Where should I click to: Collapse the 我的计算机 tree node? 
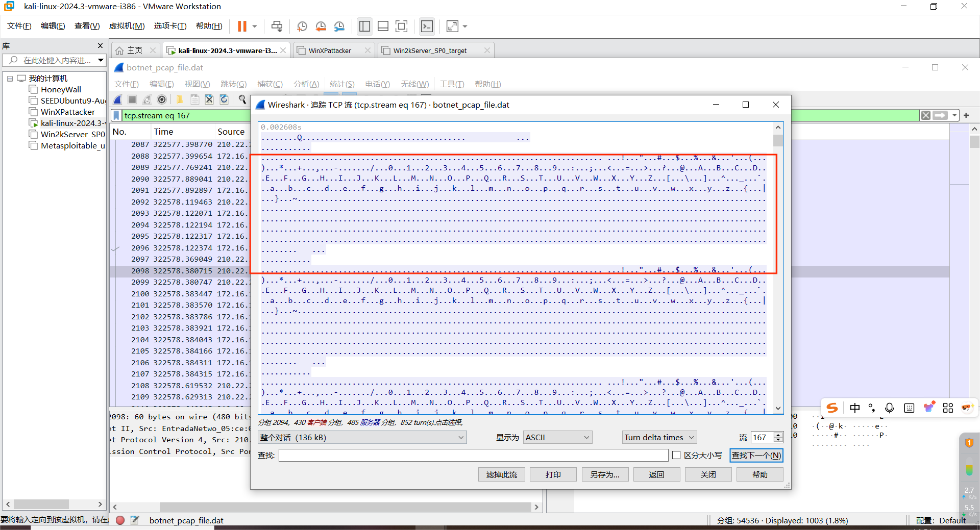tap(10, 79)
